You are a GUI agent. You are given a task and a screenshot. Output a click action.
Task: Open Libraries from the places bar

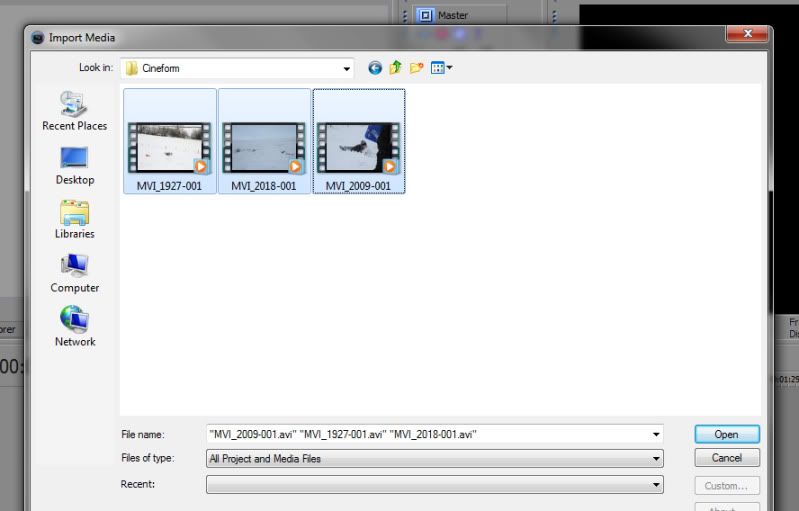click(74, 219)
